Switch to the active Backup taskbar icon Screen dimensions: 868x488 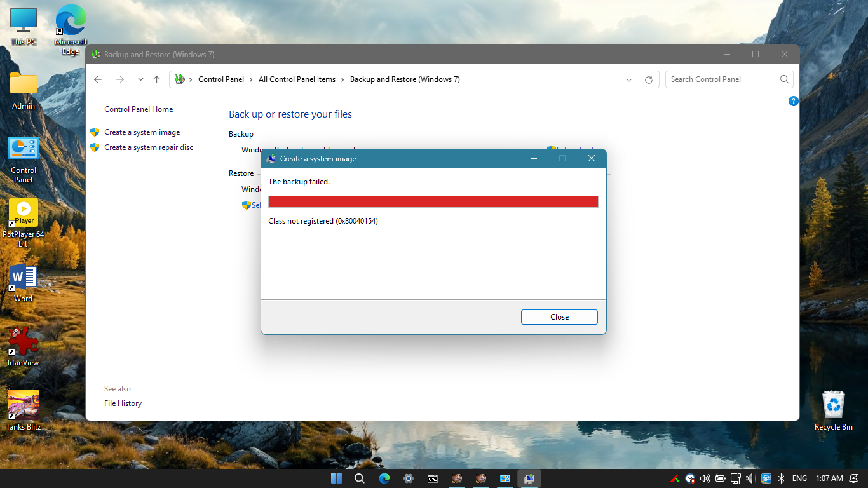529,478
